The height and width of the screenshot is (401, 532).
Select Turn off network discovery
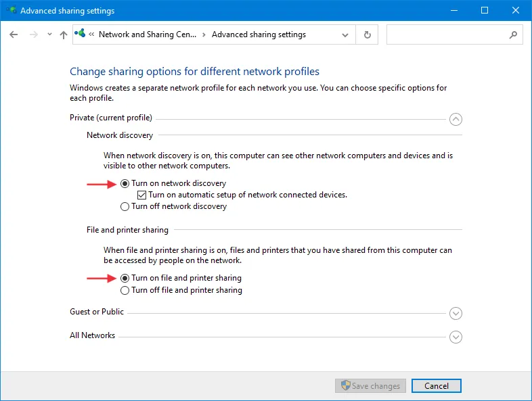point(125,206)
